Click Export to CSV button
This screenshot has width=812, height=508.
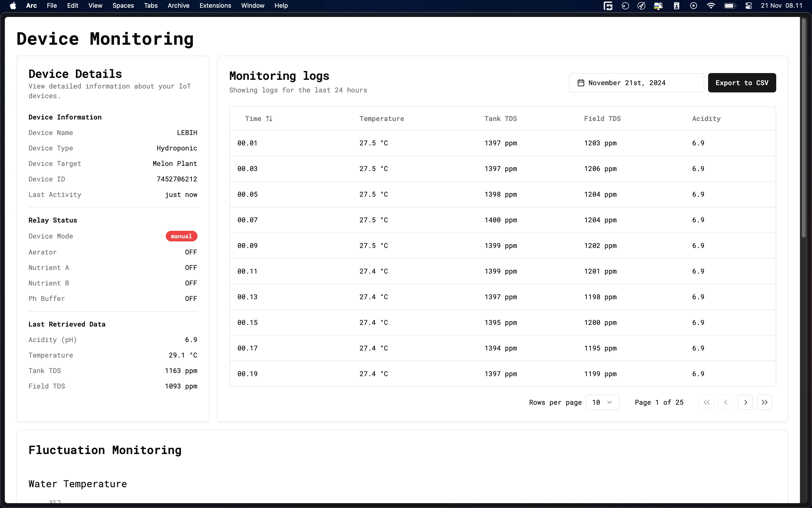click(742, 83)
